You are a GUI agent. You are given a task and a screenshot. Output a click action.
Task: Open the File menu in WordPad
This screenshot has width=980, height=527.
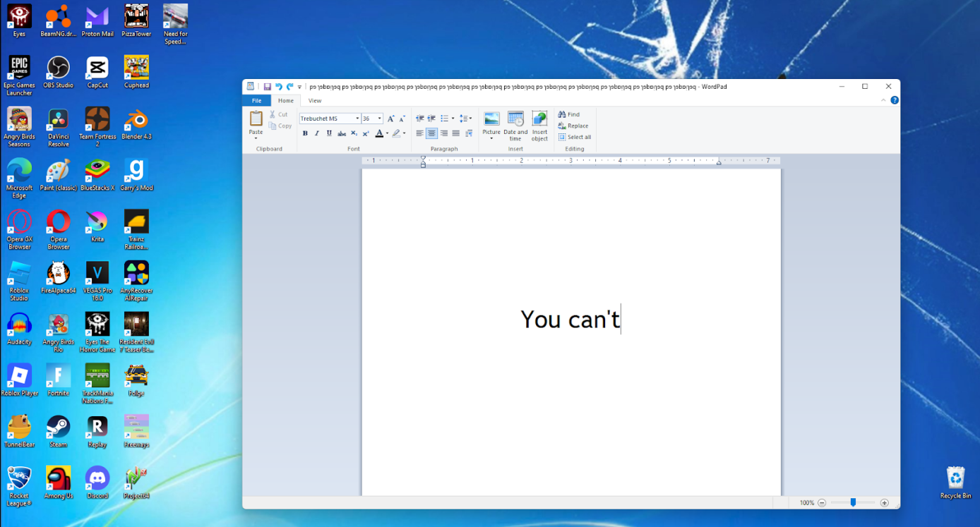click(256, 101)
